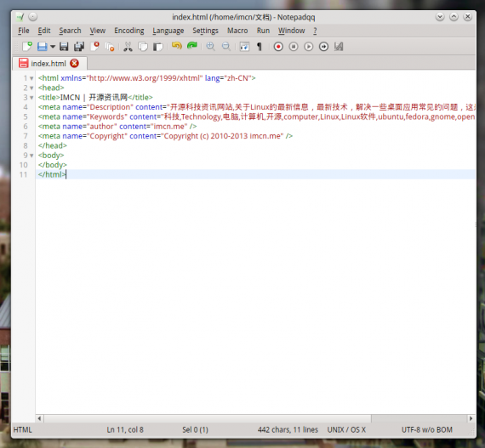The width and height of the screenshot is (485, 448).
Task: Open the Language menu
Action: click(x=168, y=31)
